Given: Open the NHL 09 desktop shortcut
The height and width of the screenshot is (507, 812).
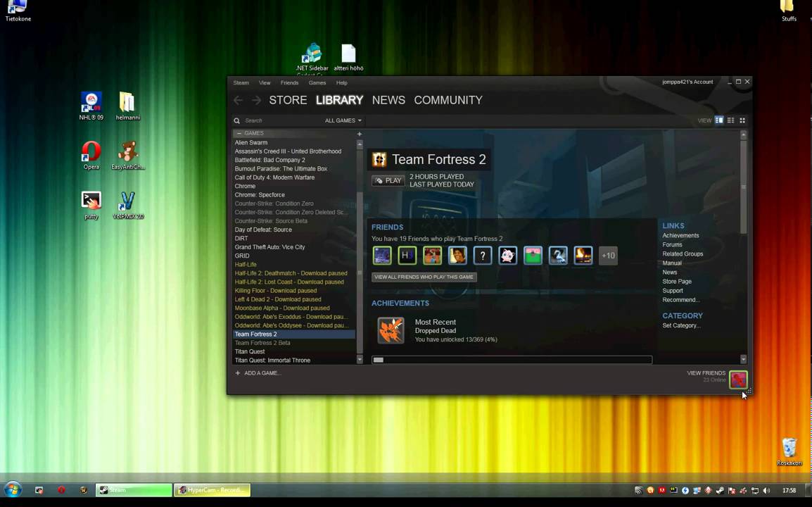Looking at the screenshot, I should point(91,106).
